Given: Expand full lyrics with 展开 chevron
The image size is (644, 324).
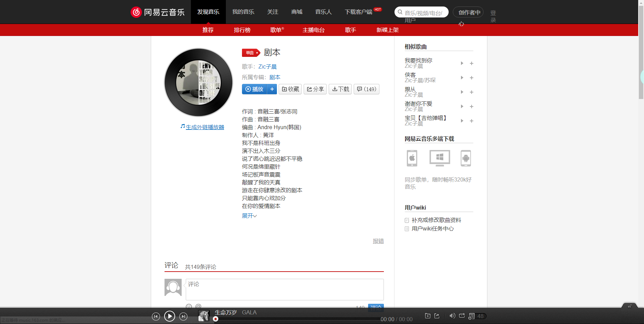Looking at the screenshot, I should 249,215.
